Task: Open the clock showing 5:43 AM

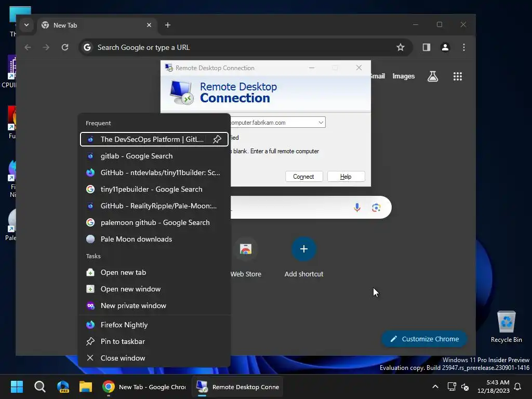Action: [x=494, y=387]
